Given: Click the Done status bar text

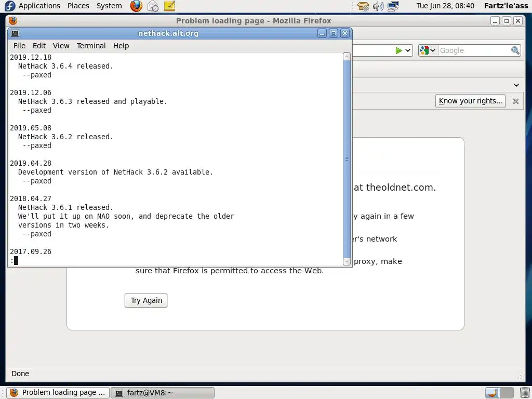Looking at the screenshot, I should coord(20,374).
